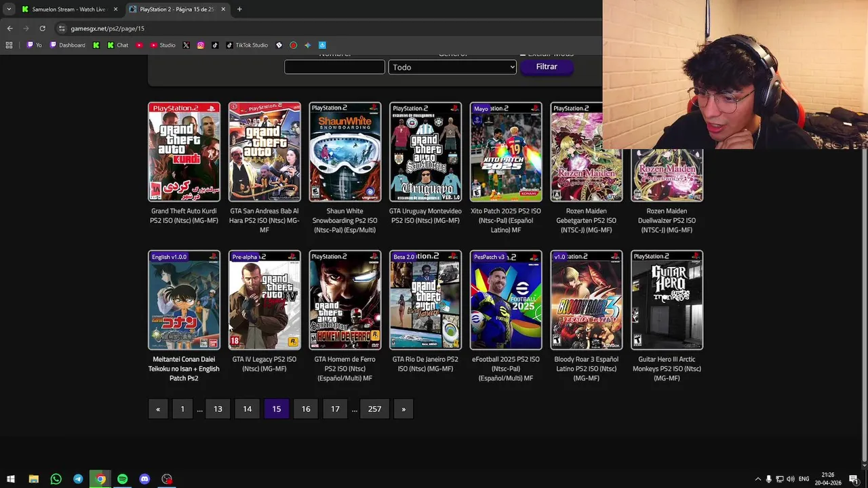Open the Twitch 'Yo' bookmark

[x=34, y=45]
